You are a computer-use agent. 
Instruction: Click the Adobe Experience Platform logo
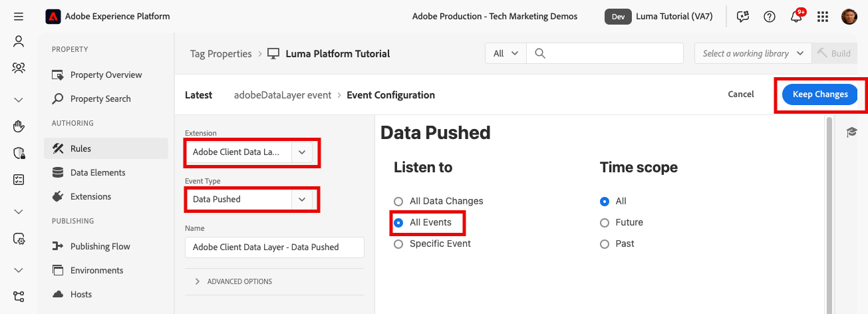coord(53,16)
